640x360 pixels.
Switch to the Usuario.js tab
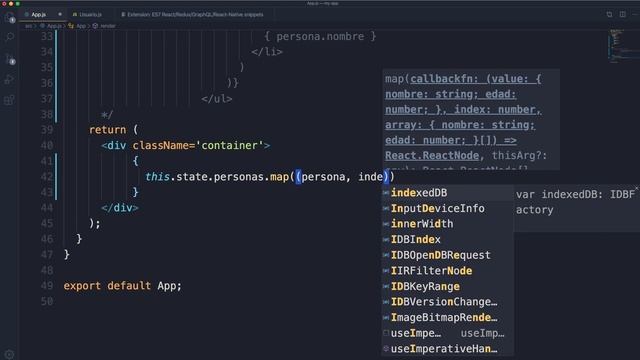coord(90,14)
